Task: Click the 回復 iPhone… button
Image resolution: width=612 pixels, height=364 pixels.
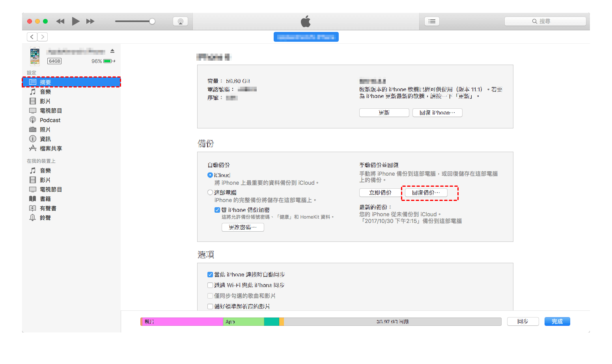Action: click(437, 113)
